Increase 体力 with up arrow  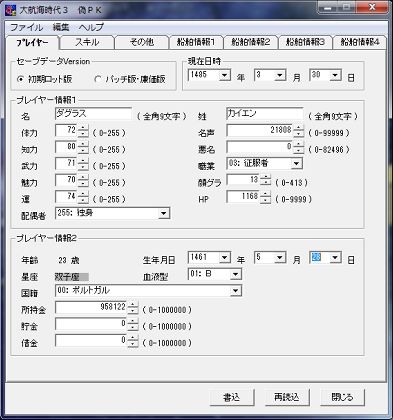[83, 128]
